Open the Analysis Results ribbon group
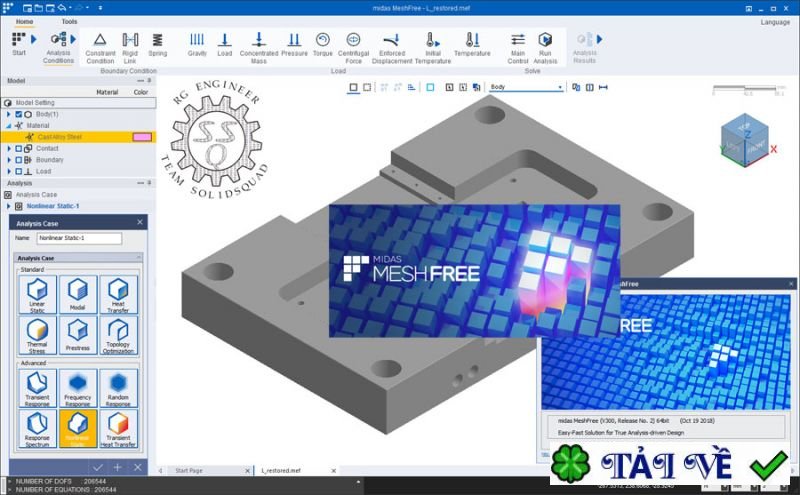This screenshot has height=495, width=800. (x=585, y=47)
